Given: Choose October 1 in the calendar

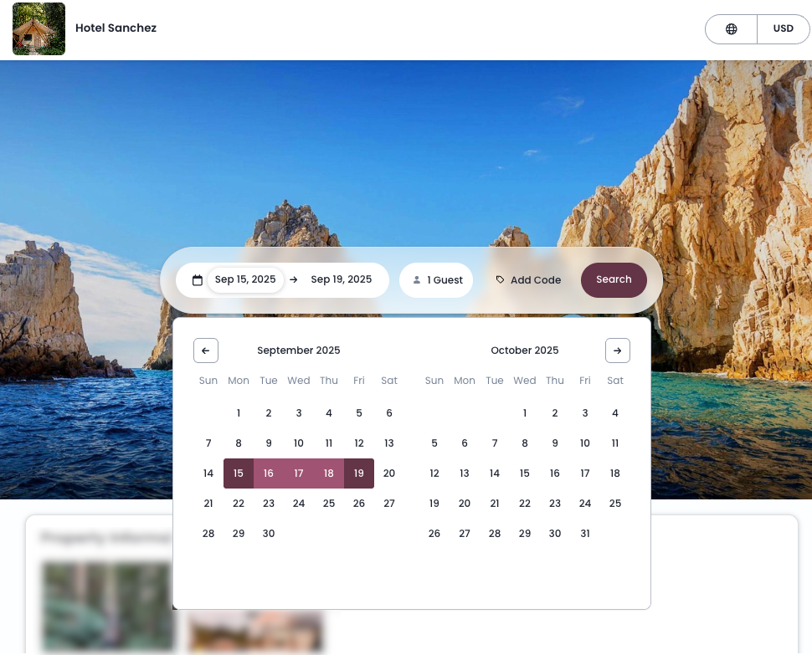Looking at the screenshot, I should click(x=525, y=413).
